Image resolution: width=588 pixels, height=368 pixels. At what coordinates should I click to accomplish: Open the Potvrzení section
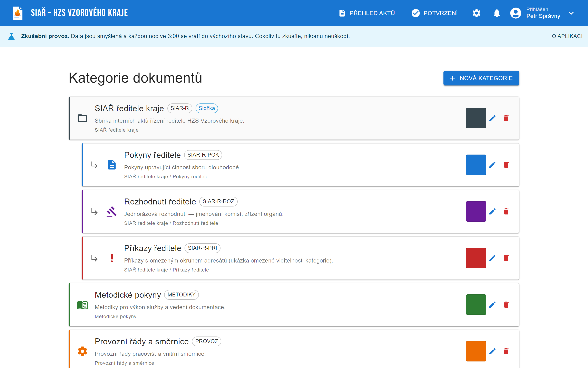434,13
